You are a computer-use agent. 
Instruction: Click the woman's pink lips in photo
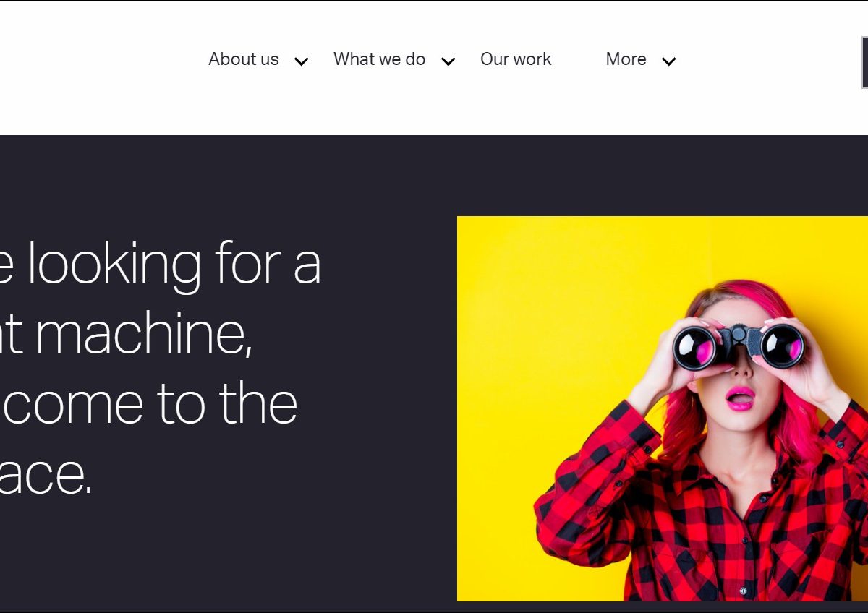point(740,398)
